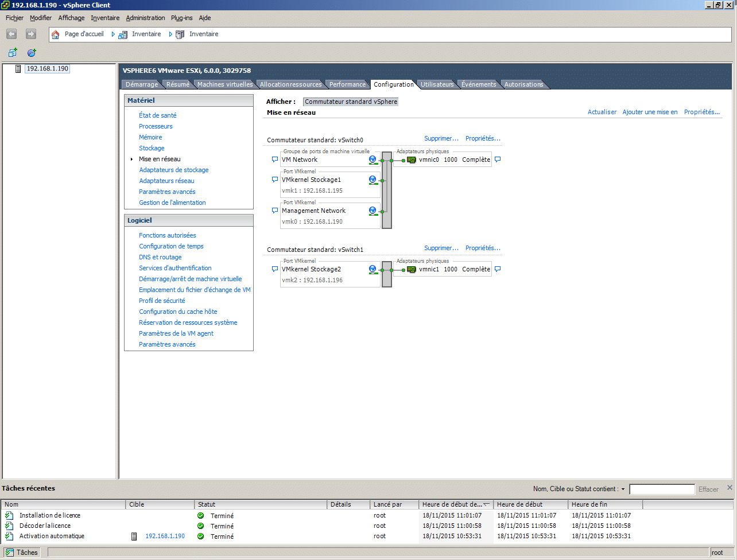Click the Statut column header
The width and height of the screenshot is (737, 560).
click(261, 504)
